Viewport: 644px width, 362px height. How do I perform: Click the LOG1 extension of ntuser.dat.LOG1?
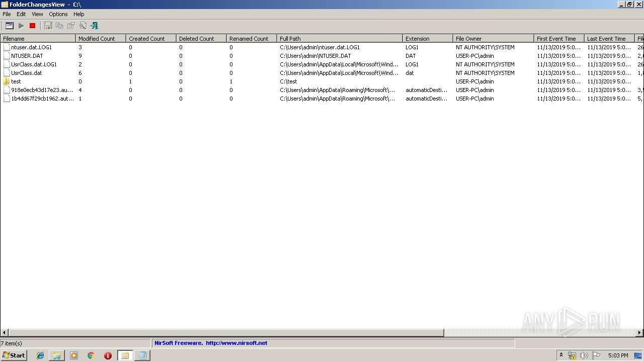coord(412,47)
